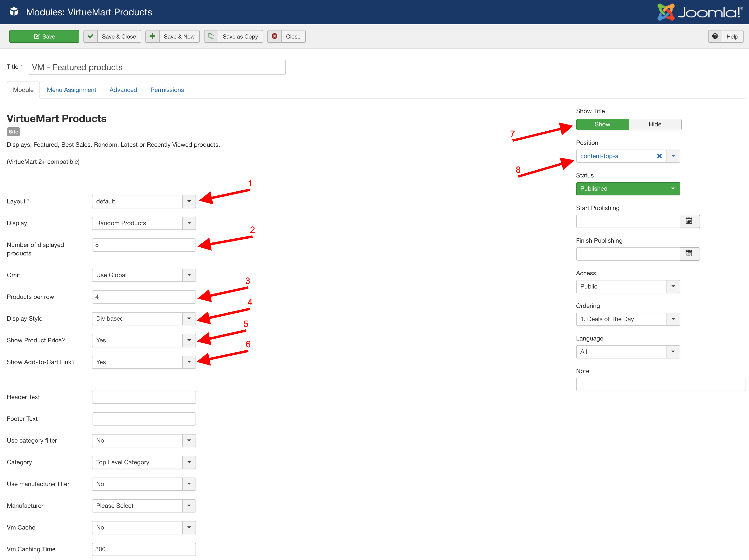Open the Layout default dropdown

[144, 201]
